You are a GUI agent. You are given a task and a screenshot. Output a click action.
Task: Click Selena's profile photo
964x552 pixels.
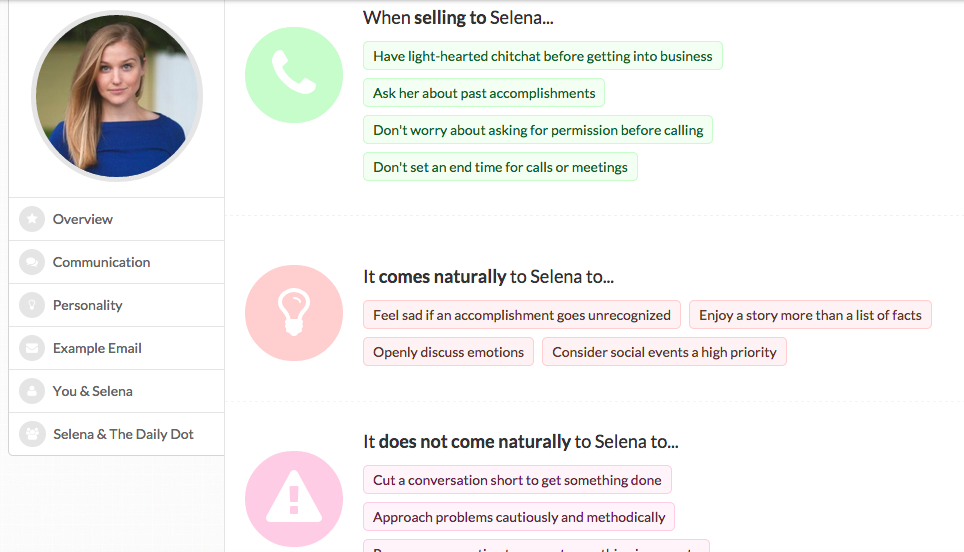click(x=117, y=97)
